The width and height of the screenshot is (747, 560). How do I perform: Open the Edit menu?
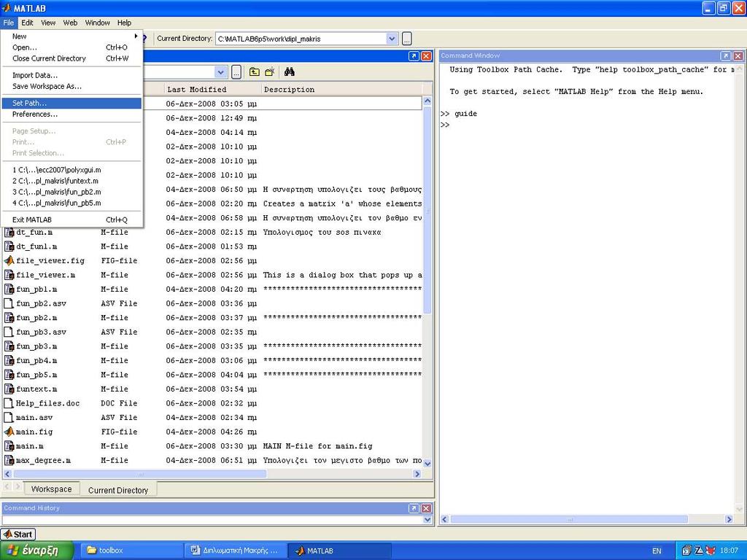coord(27,23)
